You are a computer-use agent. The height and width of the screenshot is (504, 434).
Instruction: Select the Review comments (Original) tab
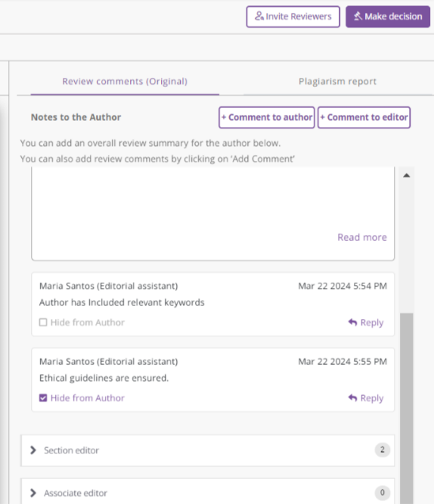(x=125, y=82)
